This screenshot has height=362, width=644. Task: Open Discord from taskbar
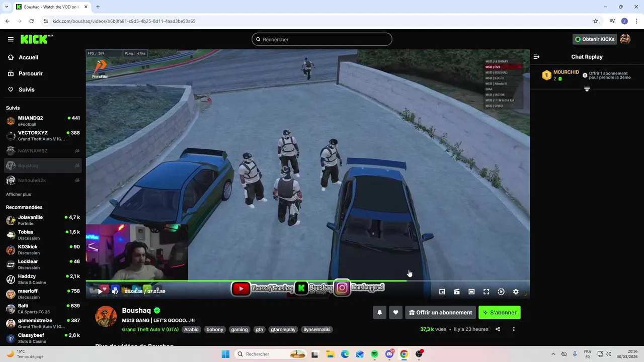pyautogui.click(x=389, y=354)
